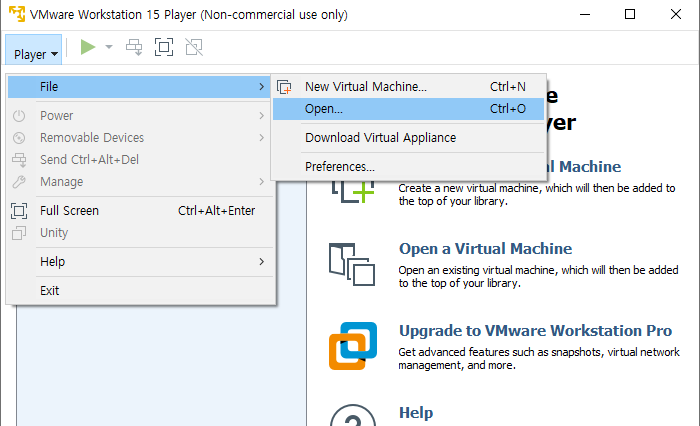The height and width of the screenshot is (426, 700).
Task: Open the Removable Devices menu entry
Action: 139,138
